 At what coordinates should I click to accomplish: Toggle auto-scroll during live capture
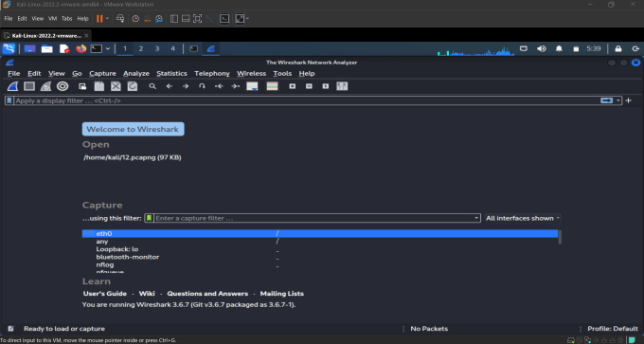tap(252, 86)
